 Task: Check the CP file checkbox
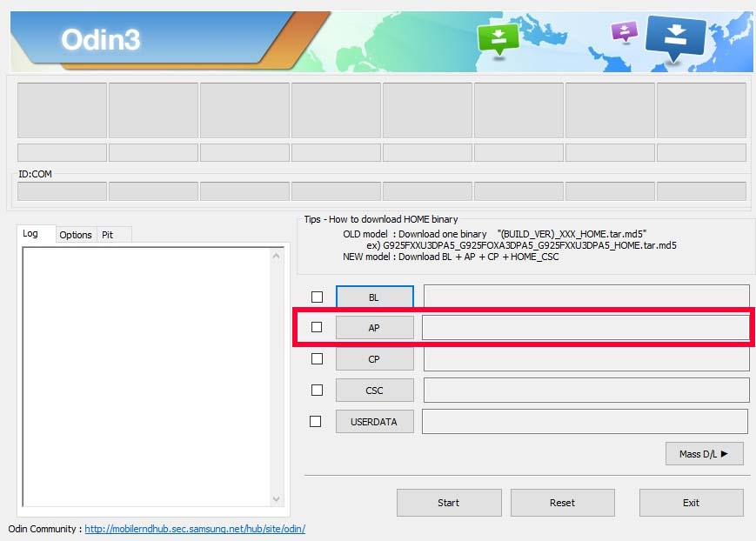(317, 358)
